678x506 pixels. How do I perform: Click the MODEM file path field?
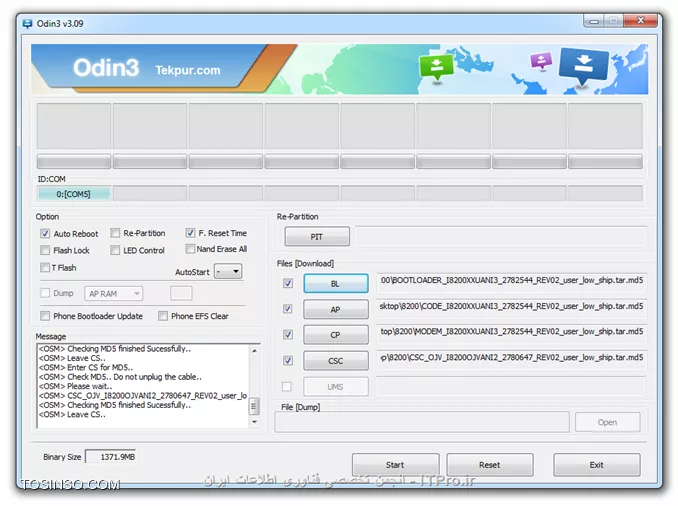point(512,332)
